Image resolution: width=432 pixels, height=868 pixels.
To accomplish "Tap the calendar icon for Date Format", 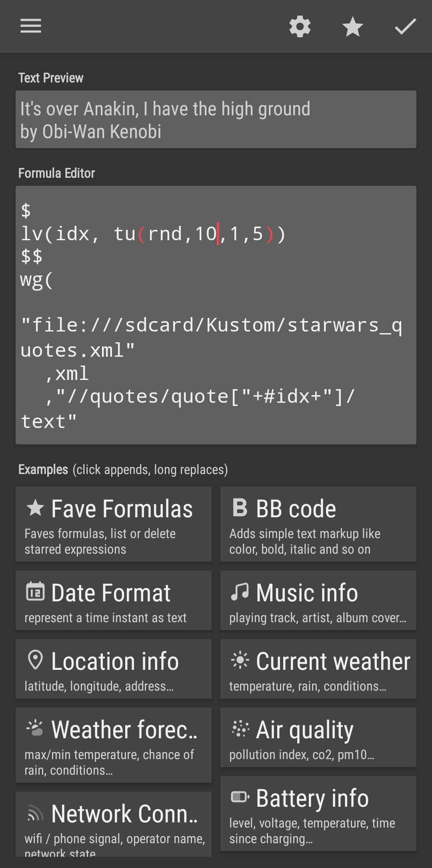I will click(35, 592).
